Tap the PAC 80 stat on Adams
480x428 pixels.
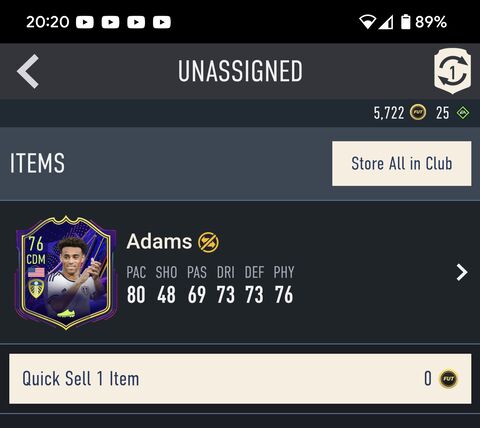[136, 284]
